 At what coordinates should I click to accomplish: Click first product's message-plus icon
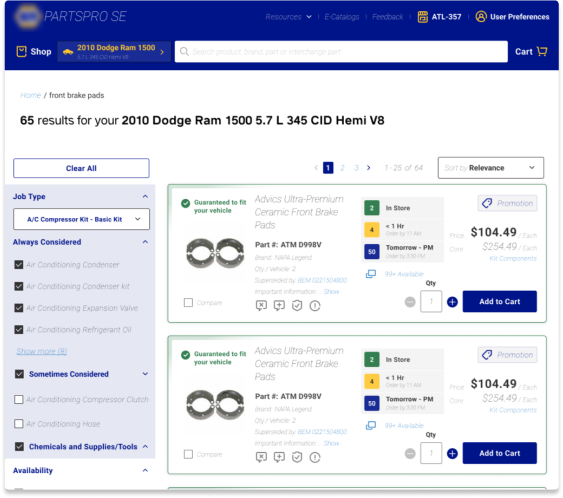pyautogui.click(x=279, y=306)
